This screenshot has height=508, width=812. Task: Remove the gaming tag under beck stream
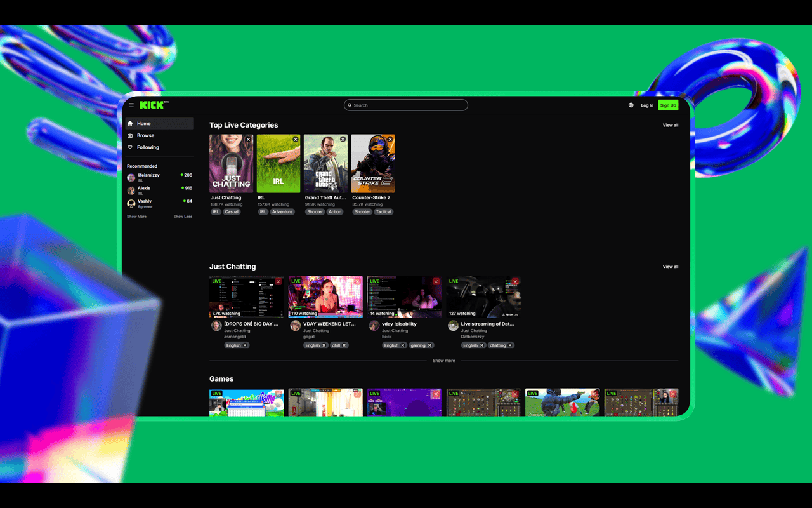[x=429, y=345]
